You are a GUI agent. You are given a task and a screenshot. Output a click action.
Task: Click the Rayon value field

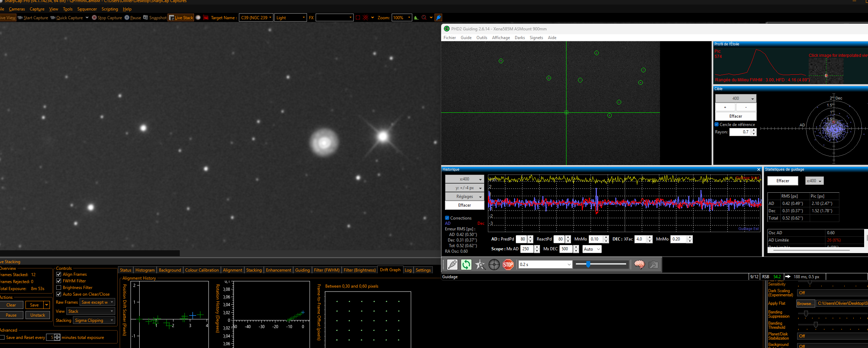pos(740,132)
